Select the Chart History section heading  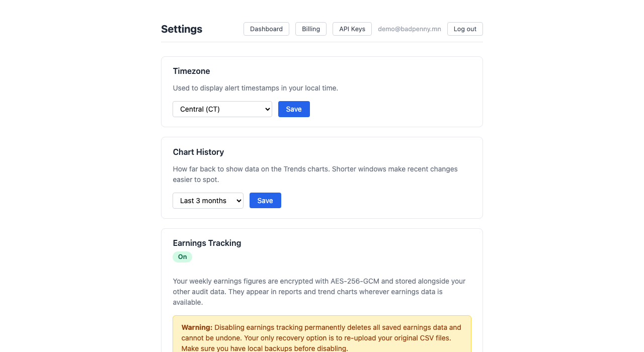coord(198,152)
